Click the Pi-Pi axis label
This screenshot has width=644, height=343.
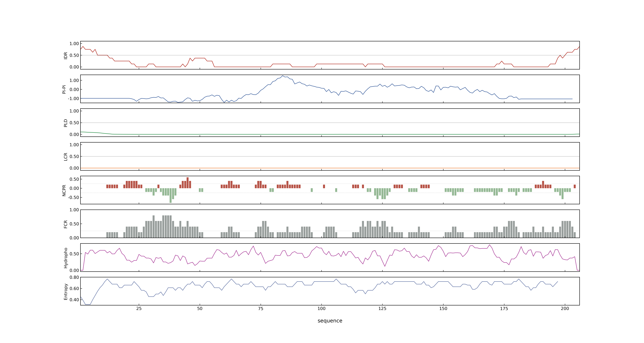pyautogui.click(x=64, y=89)
